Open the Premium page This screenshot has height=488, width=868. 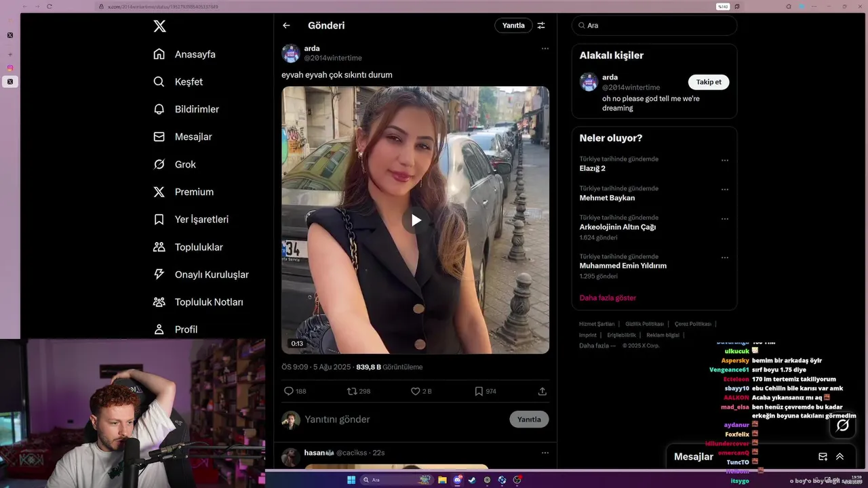click(x=184, y=192)
